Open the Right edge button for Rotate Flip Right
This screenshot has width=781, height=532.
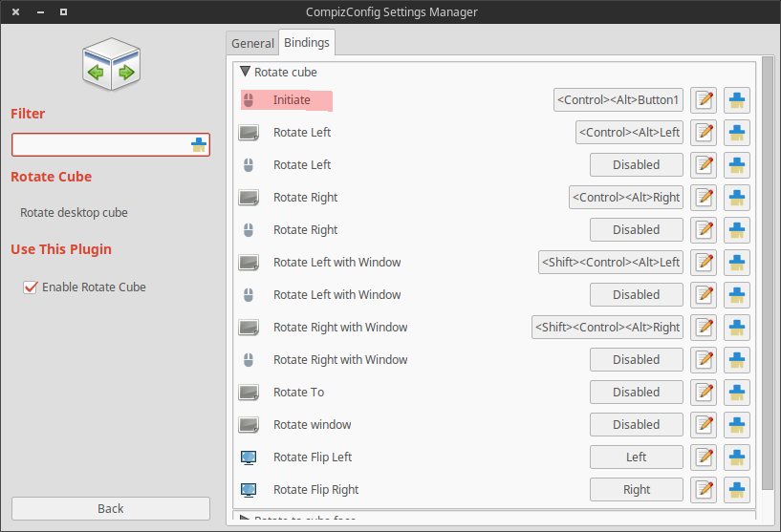coord(637,490)
